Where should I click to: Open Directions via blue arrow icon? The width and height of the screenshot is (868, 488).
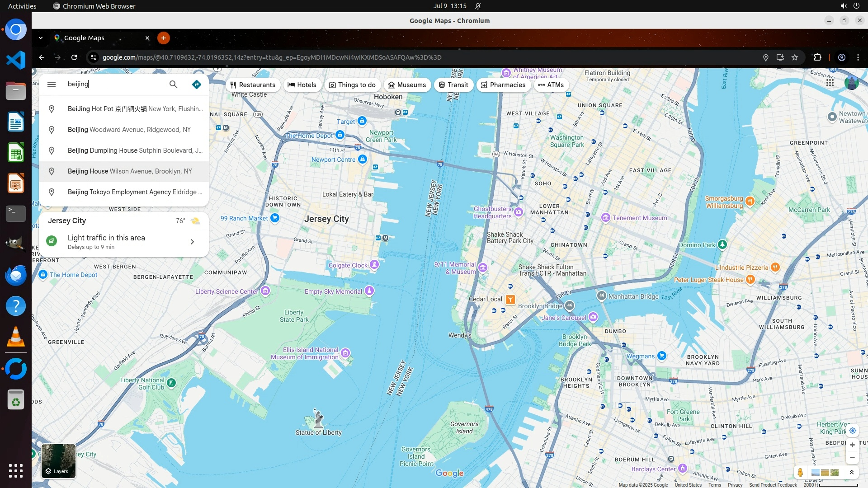tap(196, 84)
